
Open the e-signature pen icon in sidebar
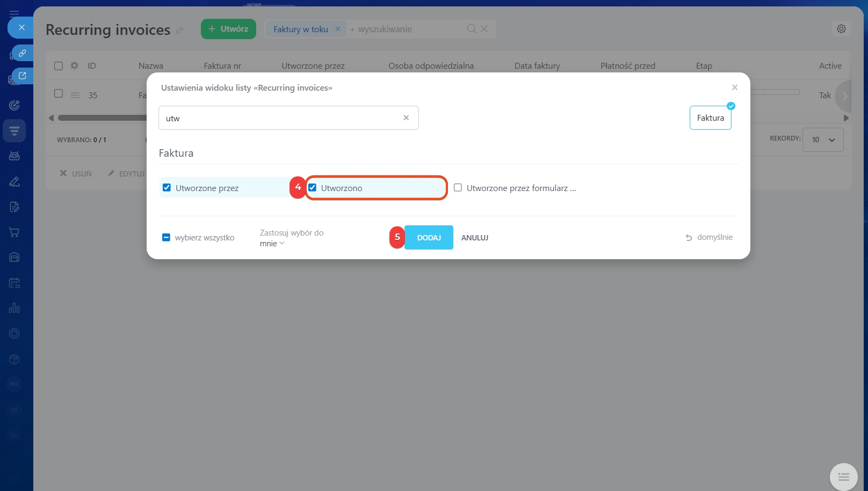(x=15, y=181)
